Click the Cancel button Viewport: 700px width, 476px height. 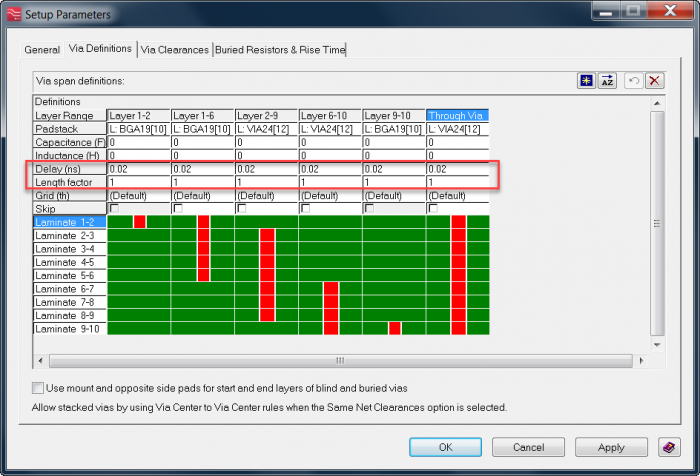pyautogui.click(x=529, y=447)
